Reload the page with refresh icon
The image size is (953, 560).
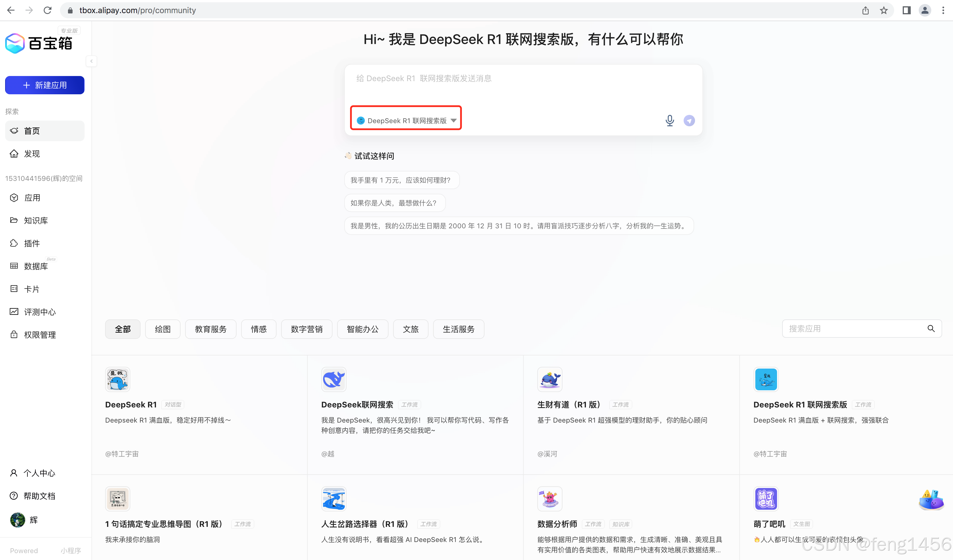(x=47, y=10)
